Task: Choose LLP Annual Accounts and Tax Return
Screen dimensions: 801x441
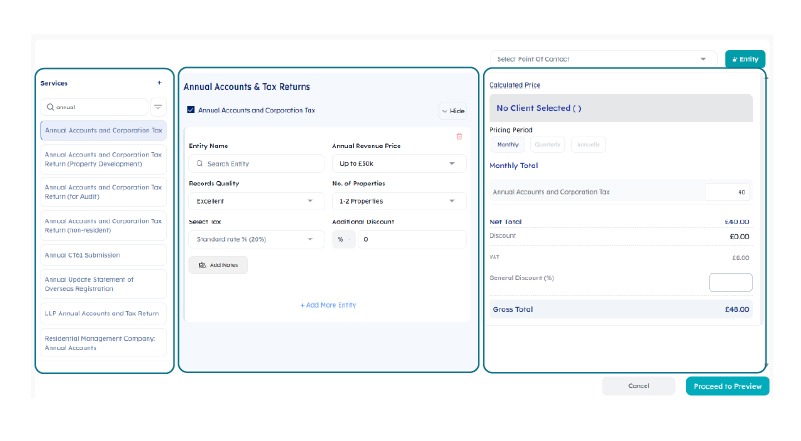Action: click(103, 314)
